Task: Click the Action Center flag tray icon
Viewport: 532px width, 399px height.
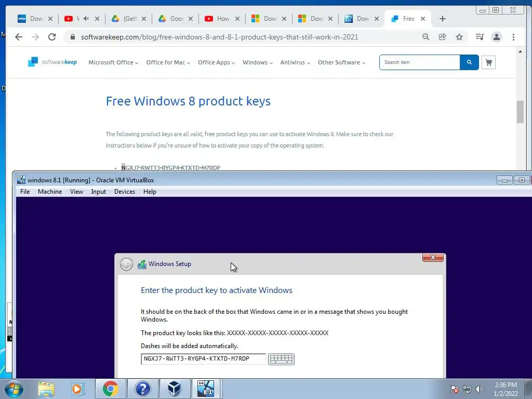Action: click(455, 389)
